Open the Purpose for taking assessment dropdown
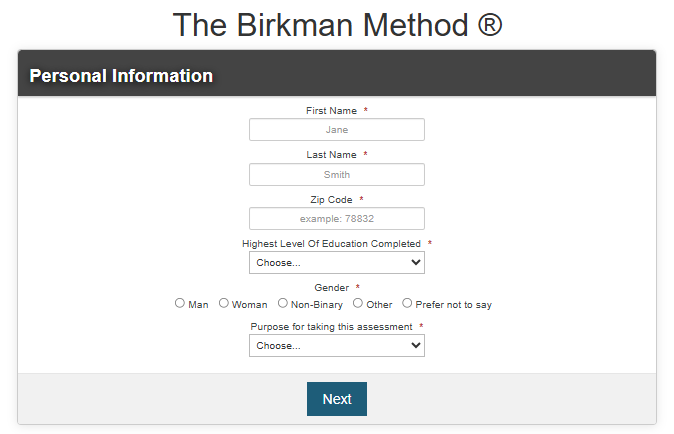 coord(337,345)
